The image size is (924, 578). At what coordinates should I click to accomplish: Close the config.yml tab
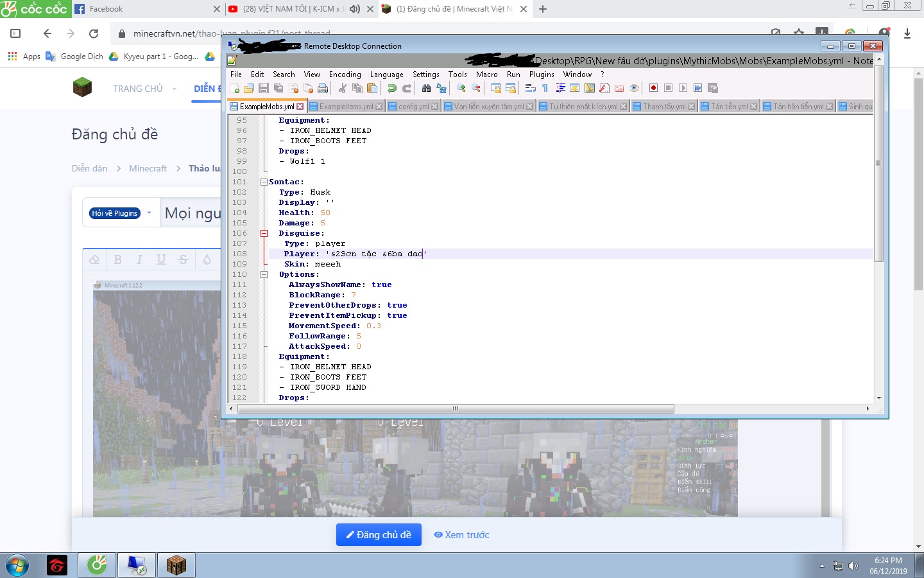[435, 107]
